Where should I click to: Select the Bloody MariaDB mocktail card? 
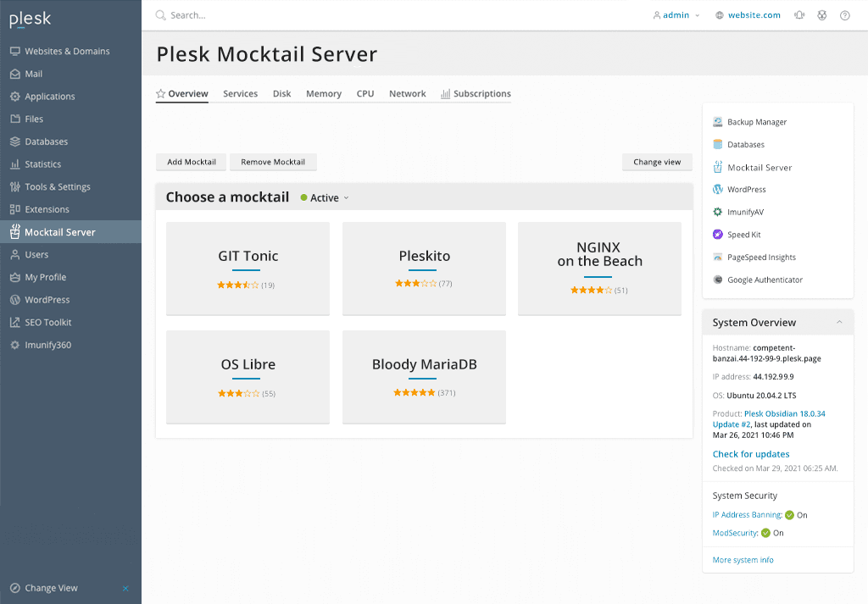pos(424,377)
